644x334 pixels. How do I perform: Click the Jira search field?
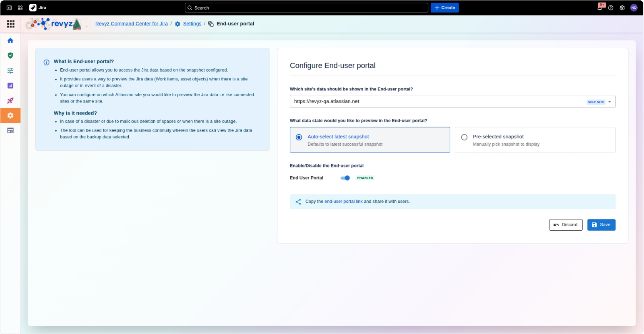click(x=306, y=7)
